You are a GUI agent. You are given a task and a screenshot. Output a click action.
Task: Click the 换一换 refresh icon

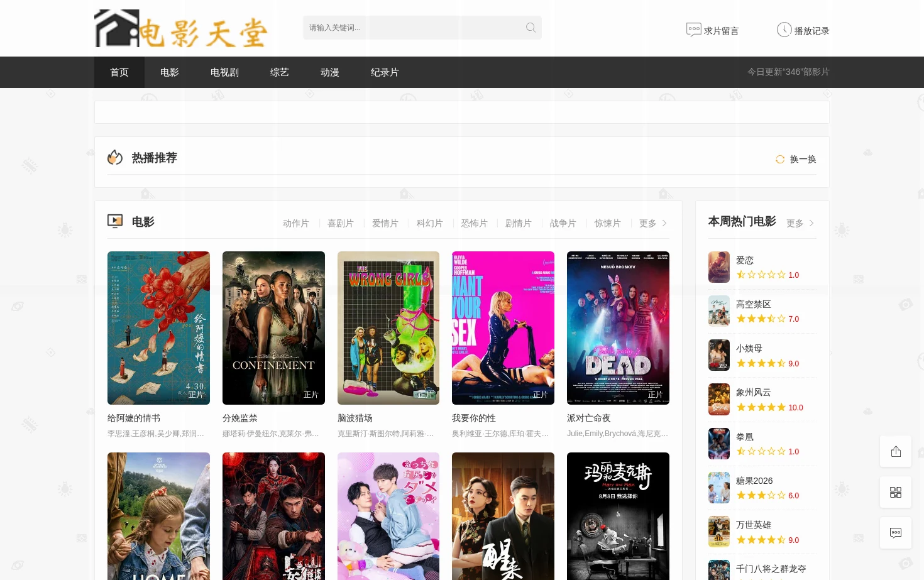[780, 160]
